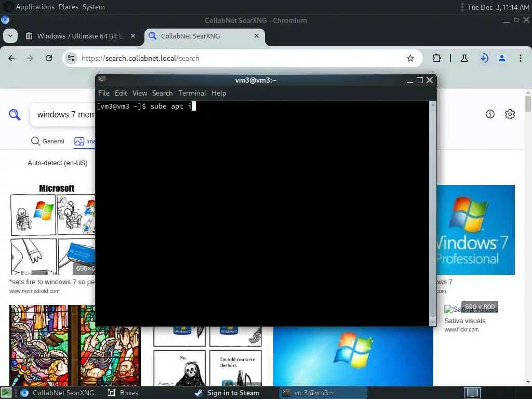Open SearXNG info about icon
532x399 pixels.
coord(490,114)
